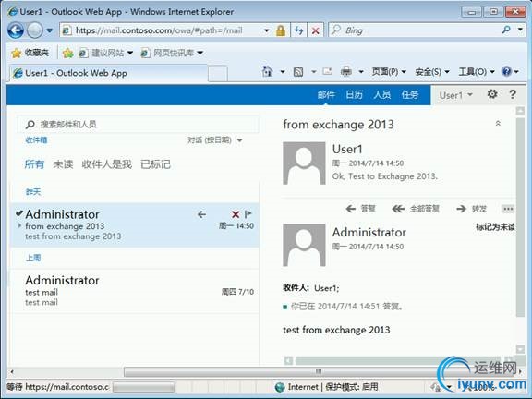Open more actions ellipsis button

coord(508,209)
